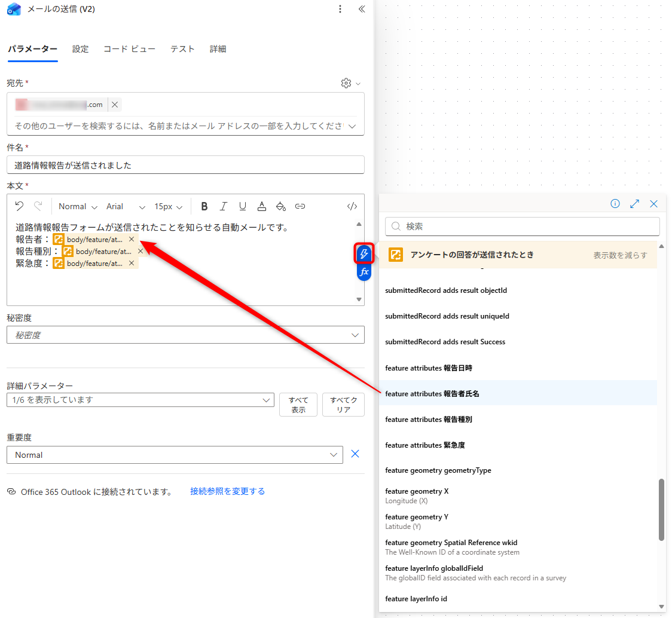Screen dimensions: 672x618
Task: Click the すべてクリア button
Action: coord(343,405)
